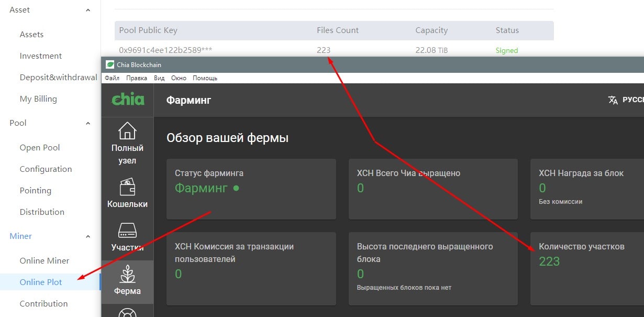Click the XCH Всего Чиа выращено card

pos(433,189)
